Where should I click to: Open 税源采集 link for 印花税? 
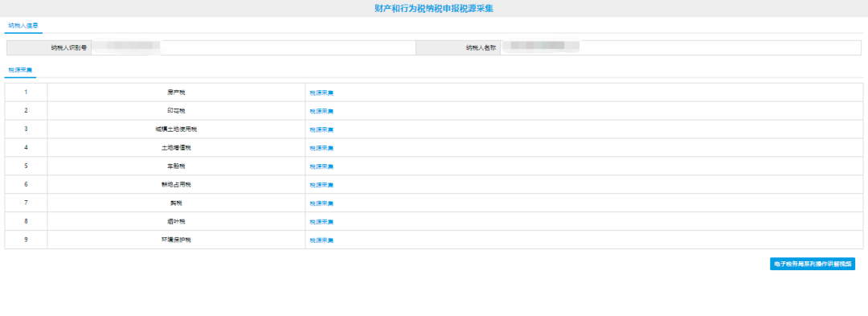pyautogui.click(x=321, y=111)
